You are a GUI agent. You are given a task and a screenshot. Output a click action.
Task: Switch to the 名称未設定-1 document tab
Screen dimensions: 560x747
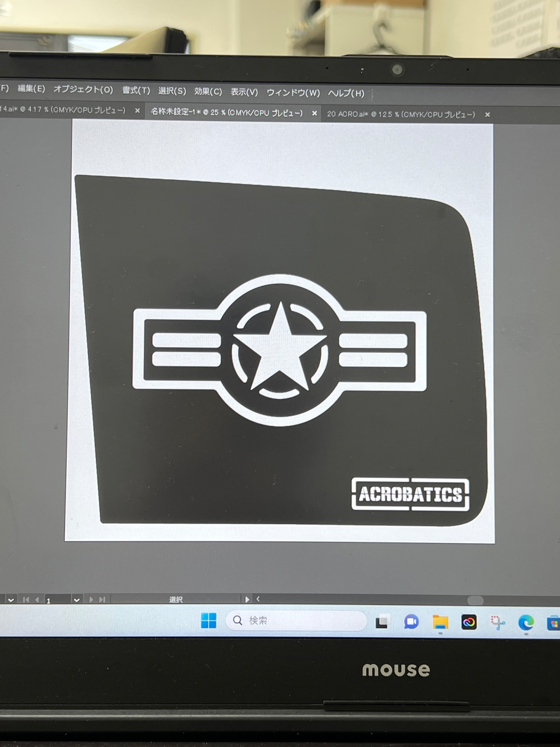[227, 112]
